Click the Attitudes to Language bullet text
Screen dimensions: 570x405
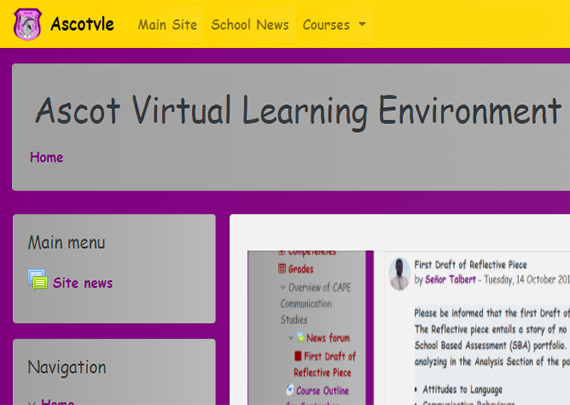click(x=462, y=389)
